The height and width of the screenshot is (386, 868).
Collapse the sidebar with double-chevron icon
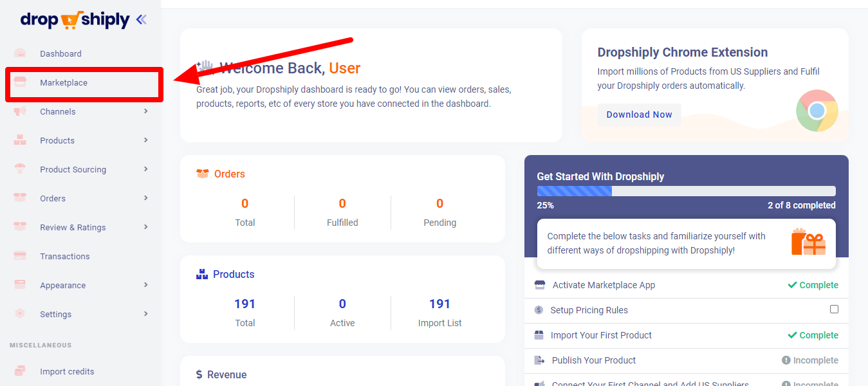point(142,20)
